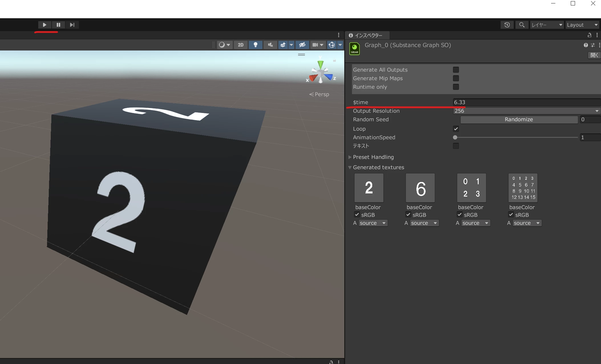Open the Layout dropdown
Viewport: 601px width, 364px height.
[x=582, y=25]
